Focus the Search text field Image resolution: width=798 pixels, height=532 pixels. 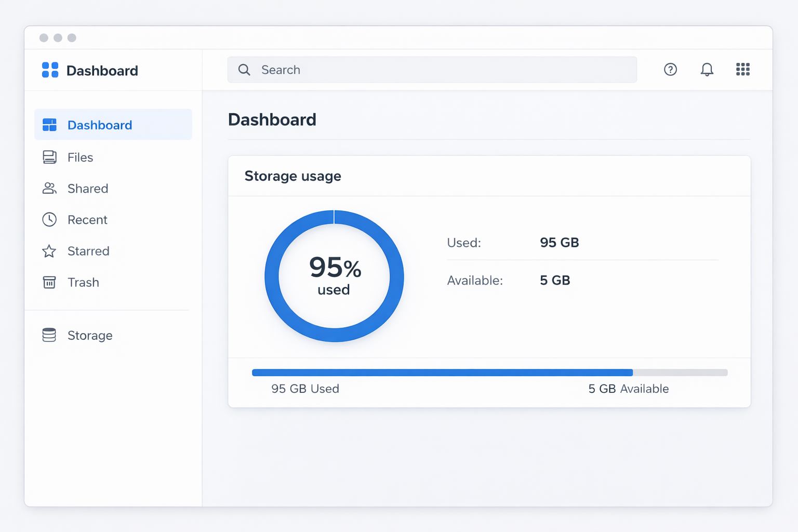[442, 70]
